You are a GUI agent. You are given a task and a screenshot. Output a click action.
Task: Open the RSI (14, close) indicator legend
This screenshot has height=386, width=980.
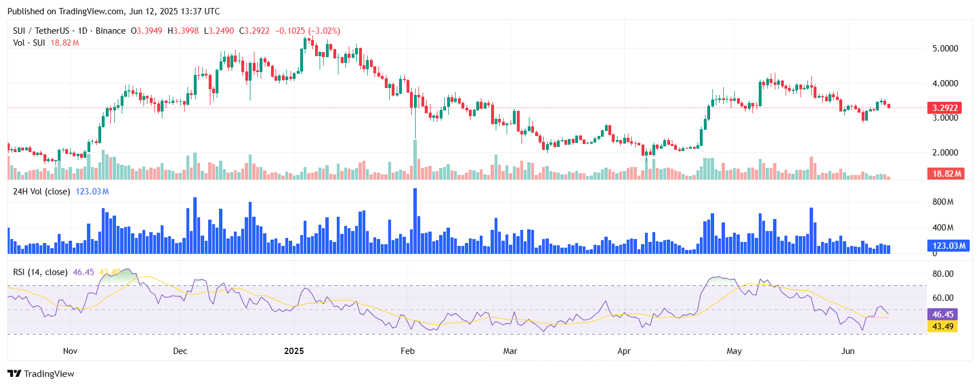coord(40,272)
